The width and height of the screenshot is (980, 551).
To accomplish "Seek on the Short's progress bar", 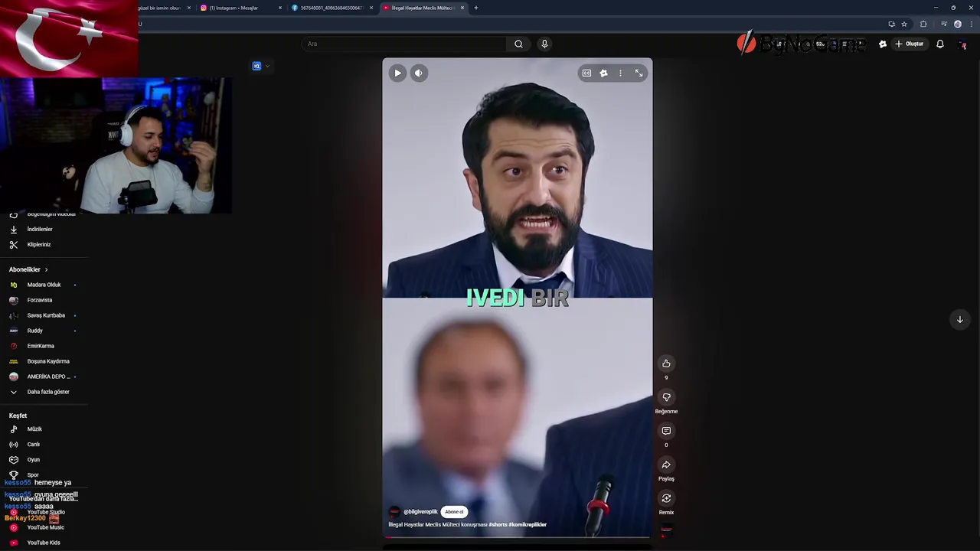I will [x=518, y=537].
